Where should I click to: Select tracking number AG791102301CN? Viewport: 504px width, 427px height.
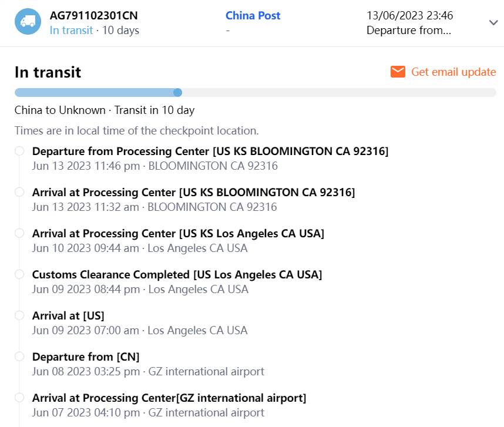coord(94,16)
